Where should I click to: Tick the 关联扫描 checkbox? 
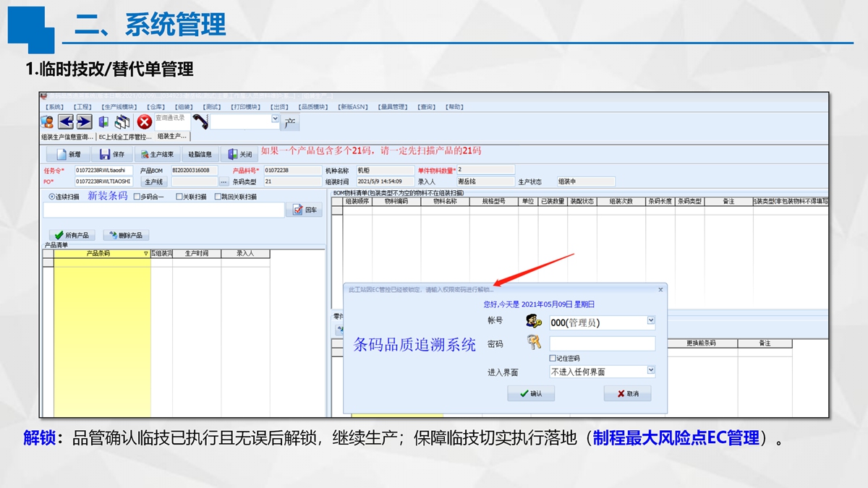point(179,197)
